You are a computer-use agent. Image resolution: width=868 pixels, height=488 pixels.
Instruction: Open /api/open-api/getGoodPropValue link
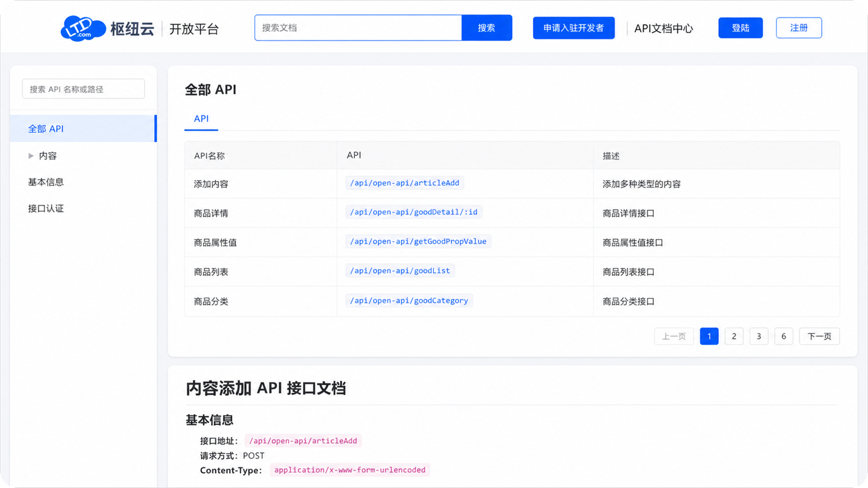pos(418,241)
